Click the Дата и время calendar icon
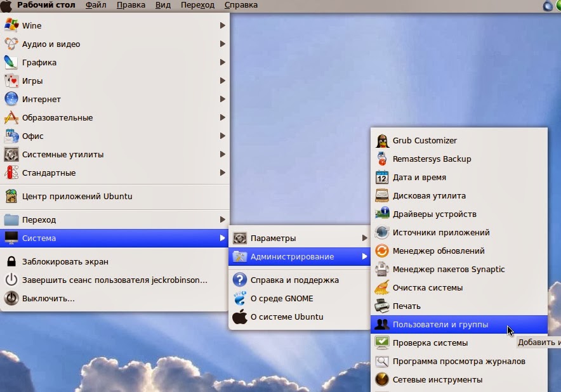 click(382, 178)
